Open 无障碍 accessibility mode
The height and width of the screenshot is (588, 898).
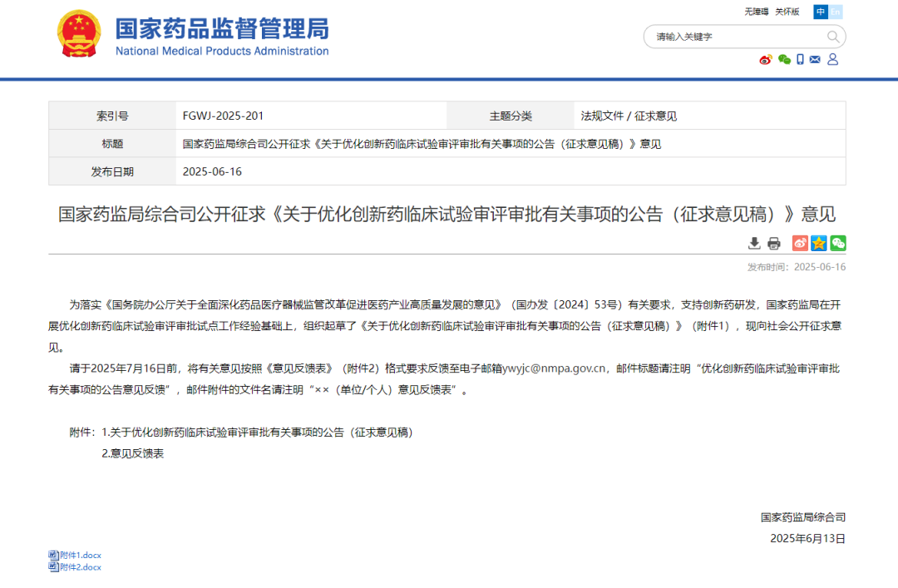tap(756, 12)
